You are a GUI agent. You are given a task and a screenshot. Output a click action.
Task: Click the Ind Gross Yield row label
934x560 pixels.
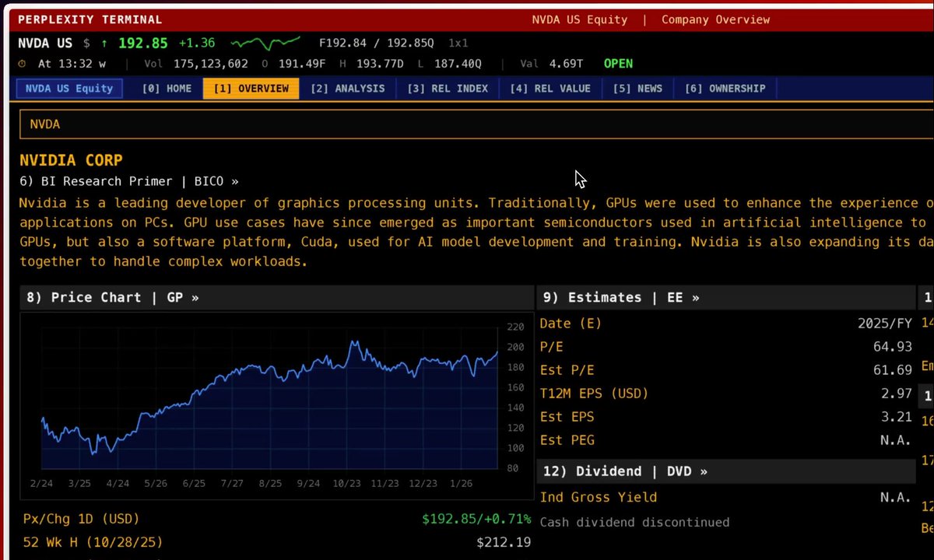click(599, 497)
